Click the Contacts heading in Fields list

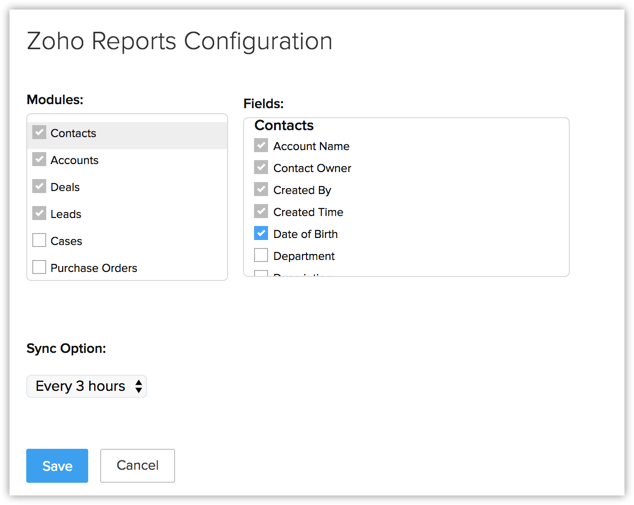click(x=284, y=126)
